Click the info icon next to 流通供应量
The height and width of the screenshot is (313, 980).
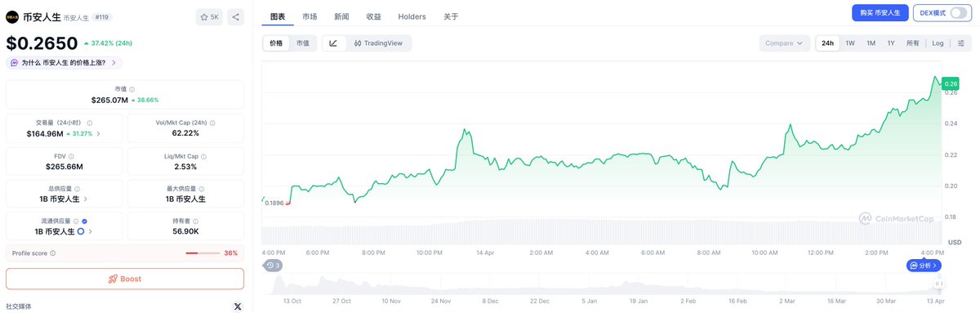pos(76,221)
